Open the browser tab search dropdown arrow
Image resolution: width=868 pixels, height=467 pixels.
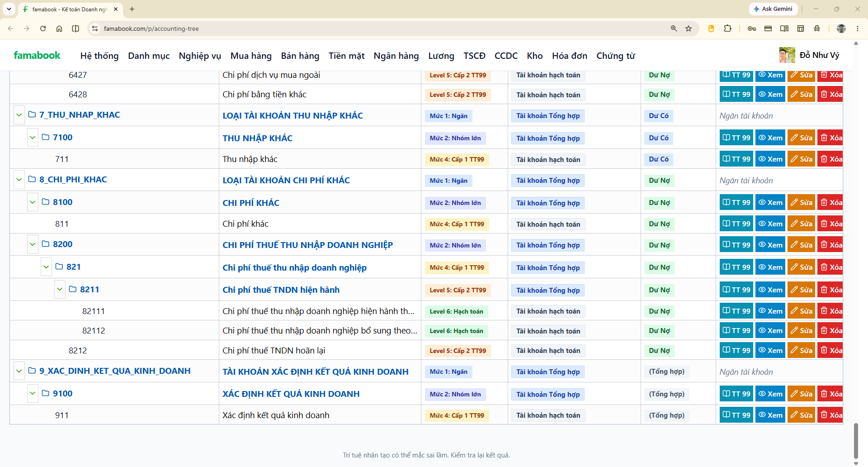(x=9, y=9)
